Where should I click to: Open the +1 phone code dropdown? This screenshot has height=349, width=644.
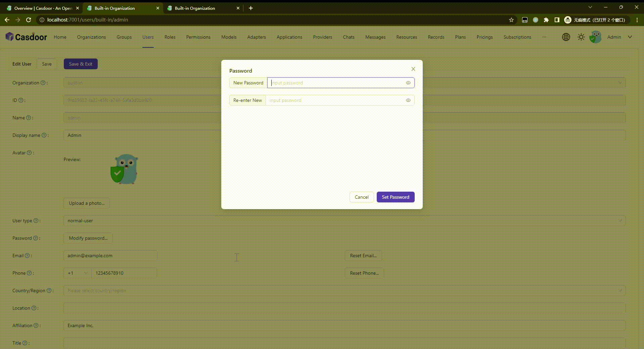[x=77, y=273]
